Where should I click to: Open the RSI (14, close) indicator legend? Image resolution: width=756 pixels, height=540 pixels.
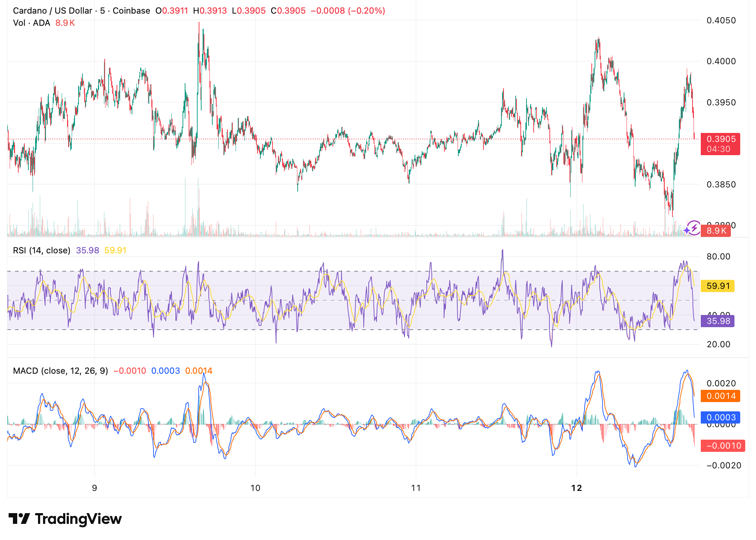pos(41,250)
